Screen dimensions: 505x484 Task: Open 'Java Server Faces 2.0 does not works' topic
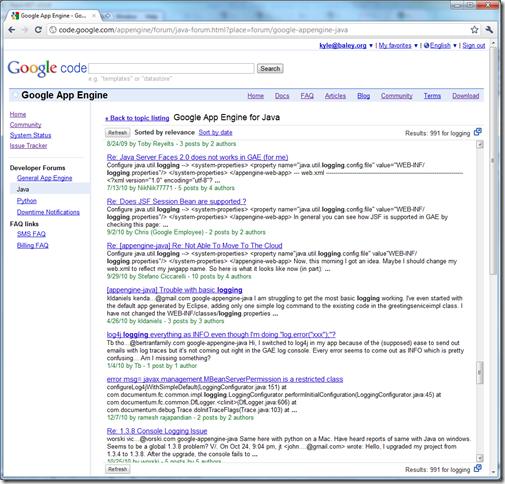click(197, 157)
